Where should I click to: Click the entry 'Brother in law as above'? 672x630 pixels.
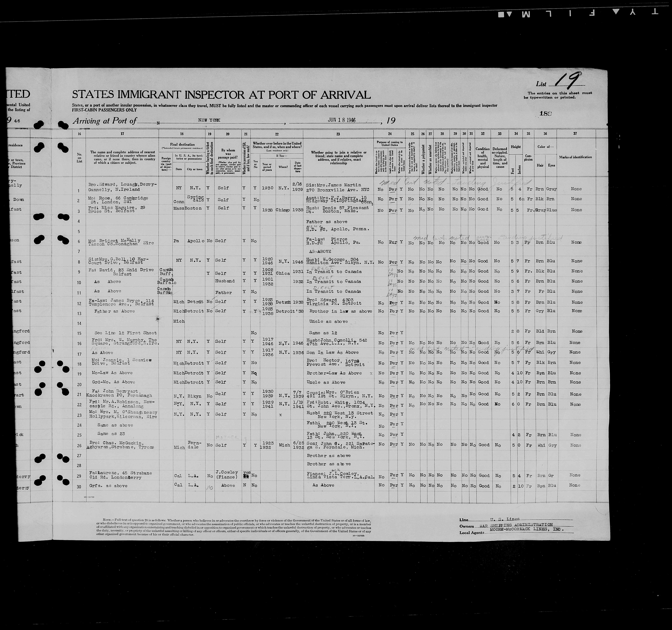(x=340, y=311)
